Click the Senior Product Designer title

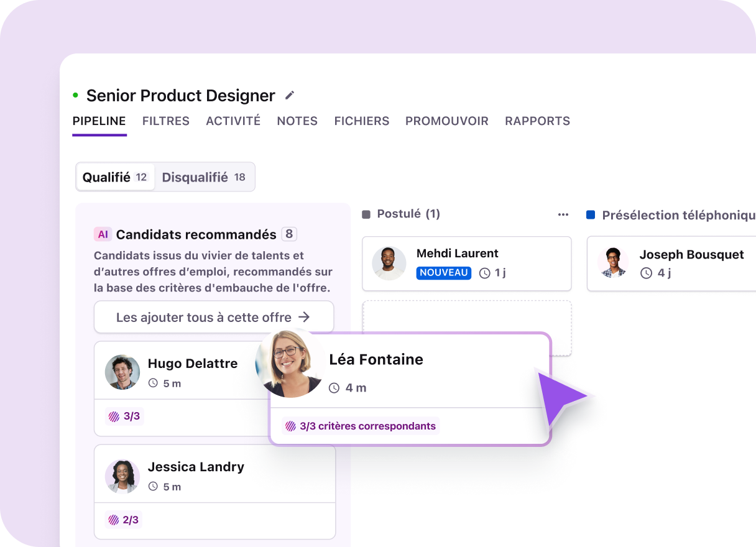point(181,96)
